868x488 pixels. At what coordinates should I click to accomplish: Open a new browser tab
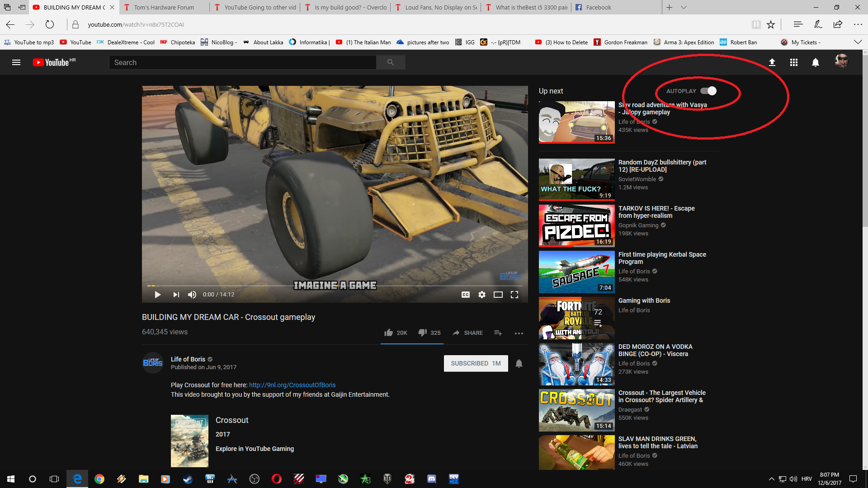[x=669, y=7]
